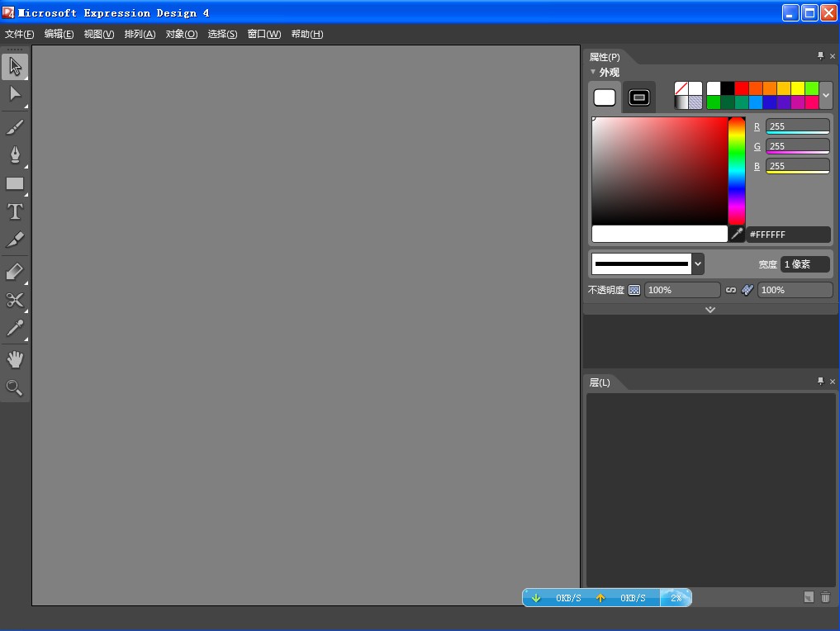The height and width of the screenshot is (631, 840).
Task: Click the new layer icon
Action: 809,596
